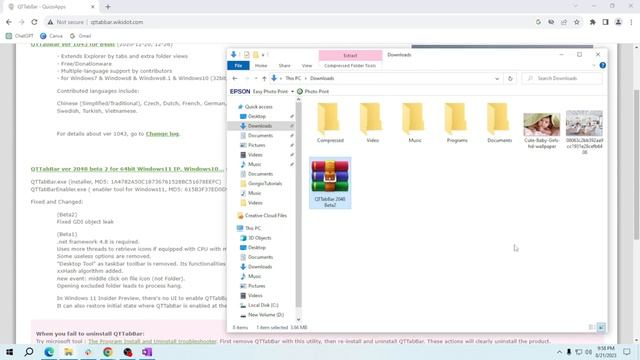640x360 pixels.
Task: Open the Music folder in file pane
Action: (415, 122)
